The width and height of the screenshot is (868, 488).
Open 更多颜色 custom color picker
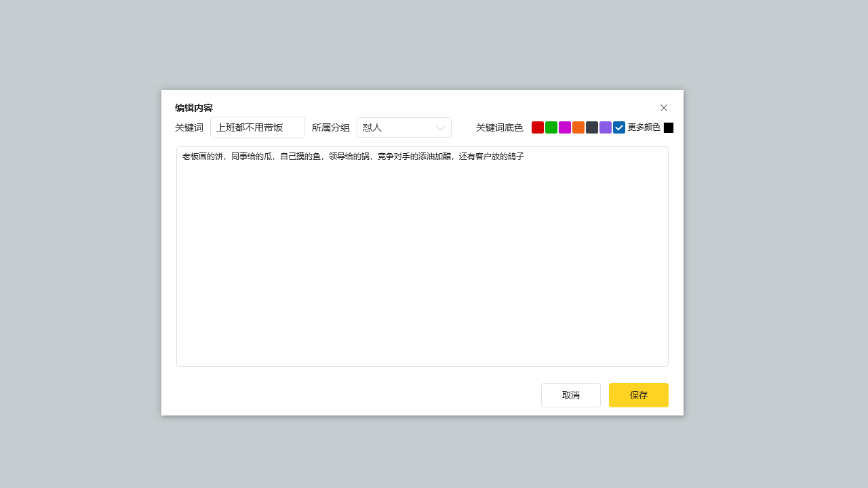click(x=642, y=127)
